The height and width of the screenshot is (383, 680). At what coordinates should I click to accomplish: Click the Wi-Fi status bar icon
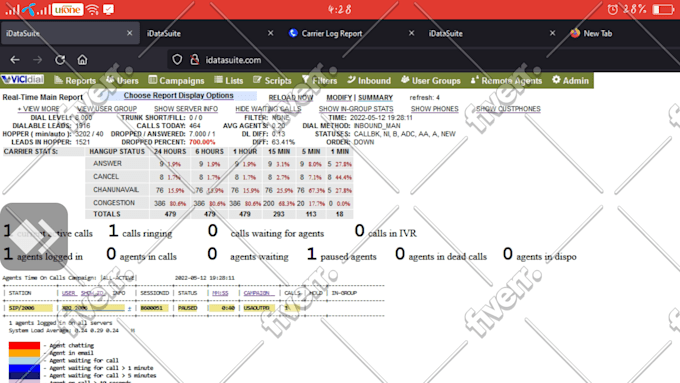92,10
